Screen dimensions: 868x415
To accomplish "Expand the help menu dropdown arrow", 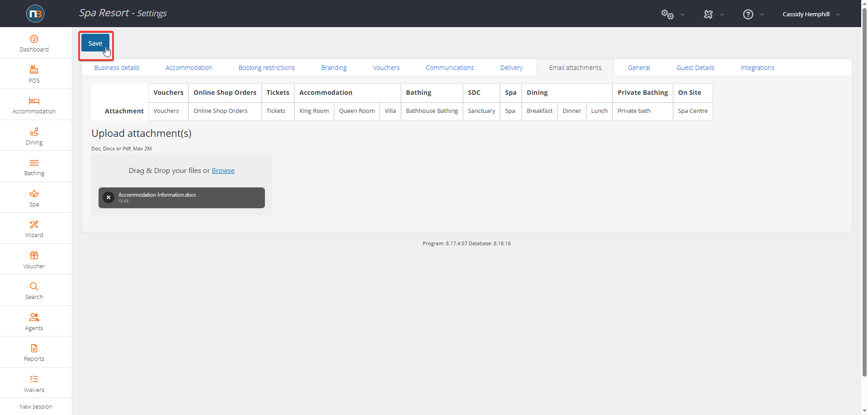I will tap(762, 15).
